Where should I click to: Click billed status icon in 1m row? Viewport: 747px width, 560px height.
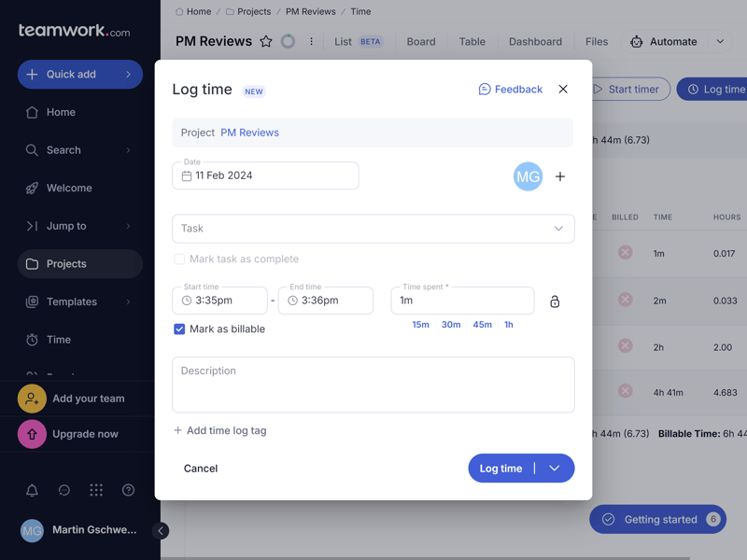pos(625,252)
